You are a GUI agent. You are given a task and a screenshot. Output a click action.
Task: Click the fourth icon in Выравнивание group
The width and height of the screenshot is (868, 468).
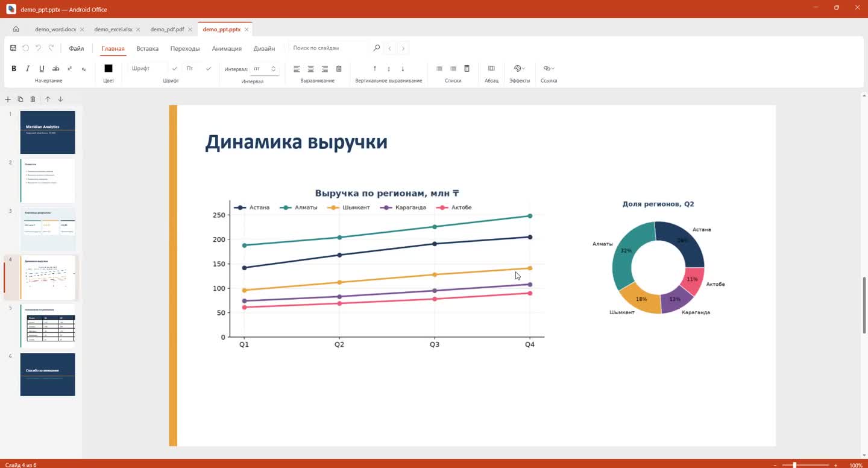(x=339, y=69)
